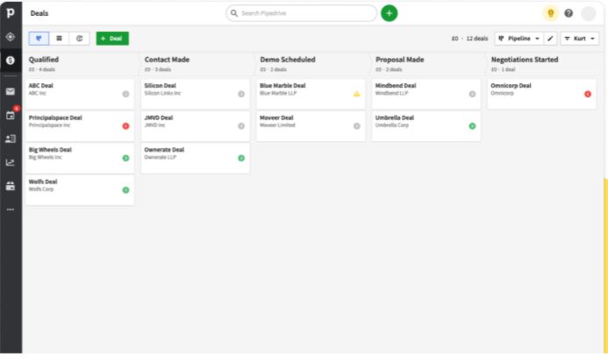
Task: Open the Insights chart icon in sidebar
Action: tap(11, 162)
